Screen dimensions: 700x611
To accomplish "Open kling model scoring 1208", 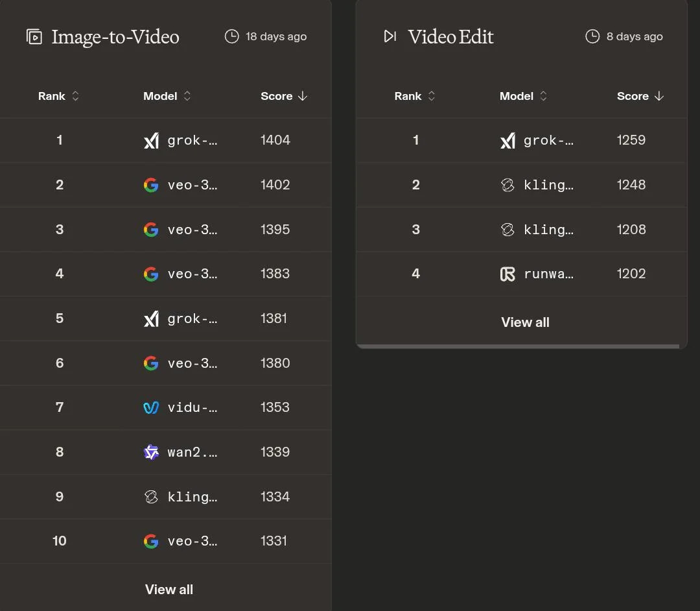I will [549, 230].
